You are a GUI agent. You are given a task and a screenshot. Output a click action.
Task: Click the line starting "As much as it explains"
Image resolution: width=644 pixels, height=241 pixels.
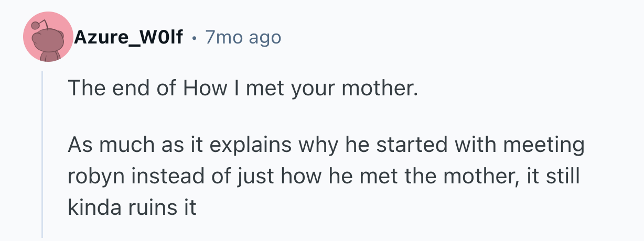pos(325,145)
